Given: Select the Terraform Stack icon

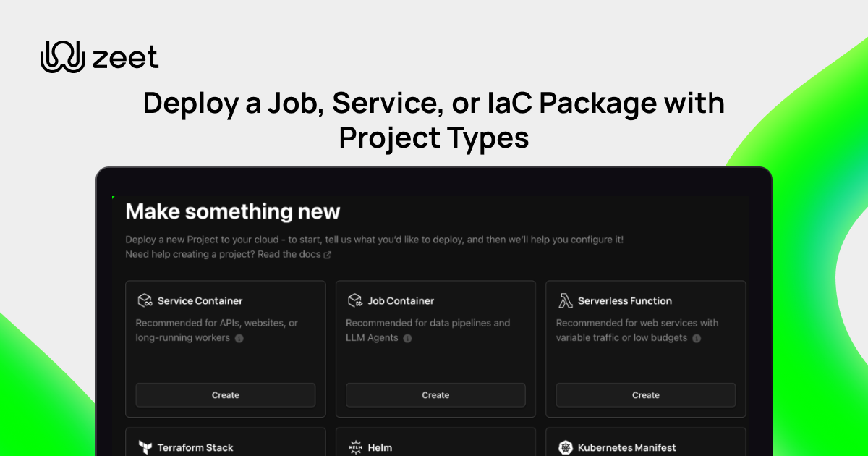Looking at the screenshot, I should [x=147, y=447].
